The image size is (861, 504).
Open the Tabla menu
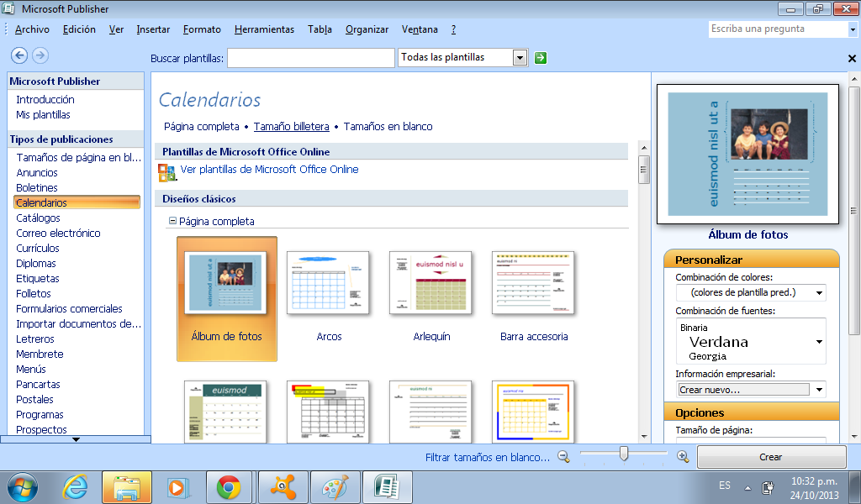click(x=320, y=29)
